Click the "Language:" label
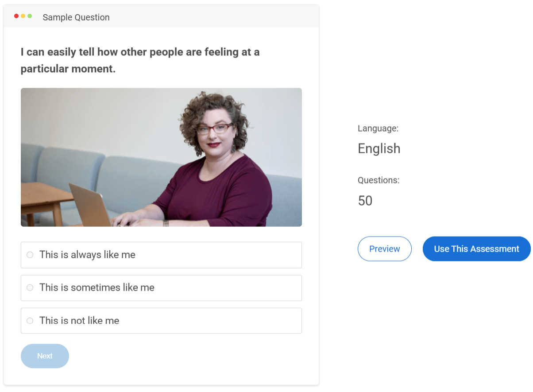This screenshot has height=392, width=533. click(378, 128)
